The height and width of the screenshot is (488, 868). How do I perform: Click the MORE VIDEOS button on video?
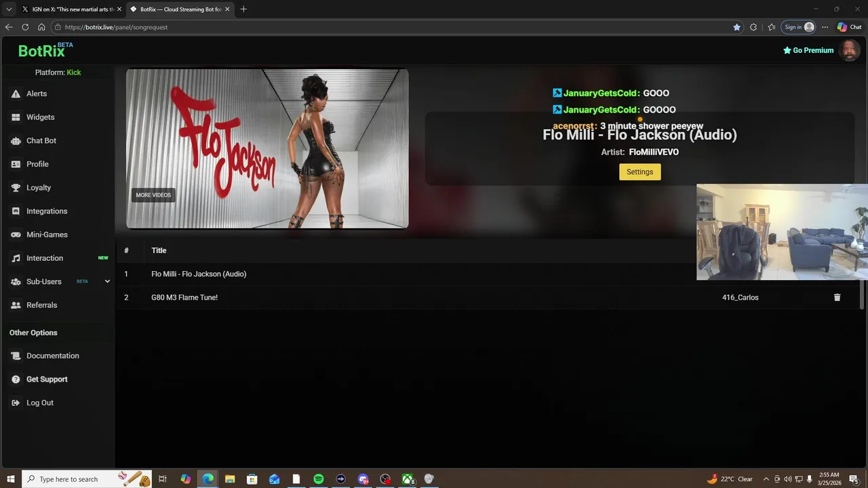point(153,195)
